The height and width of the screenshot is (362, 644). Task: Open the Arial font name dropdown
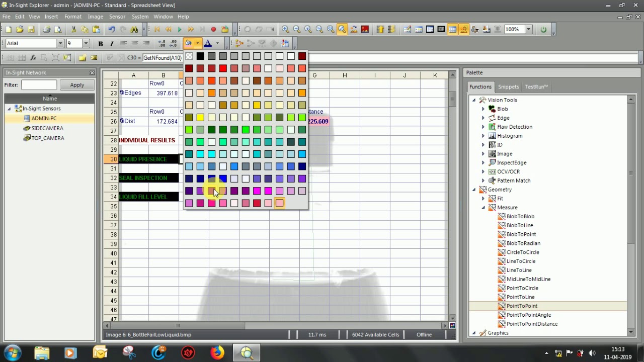60,44
